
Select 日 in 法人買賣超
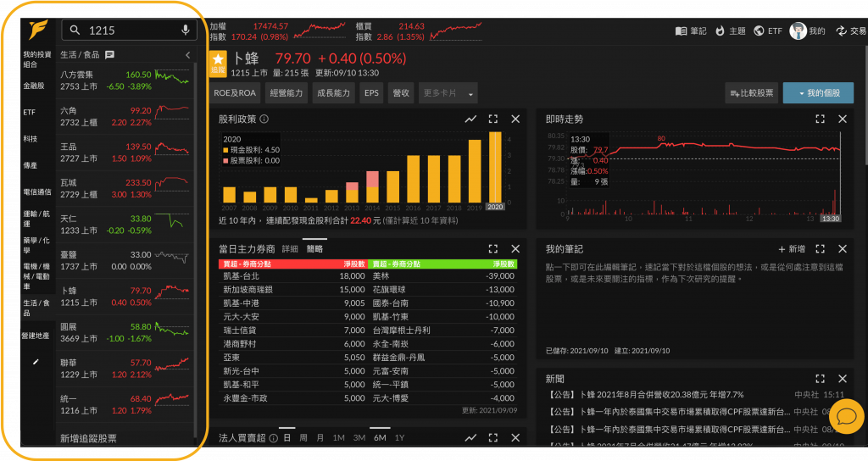287,438
